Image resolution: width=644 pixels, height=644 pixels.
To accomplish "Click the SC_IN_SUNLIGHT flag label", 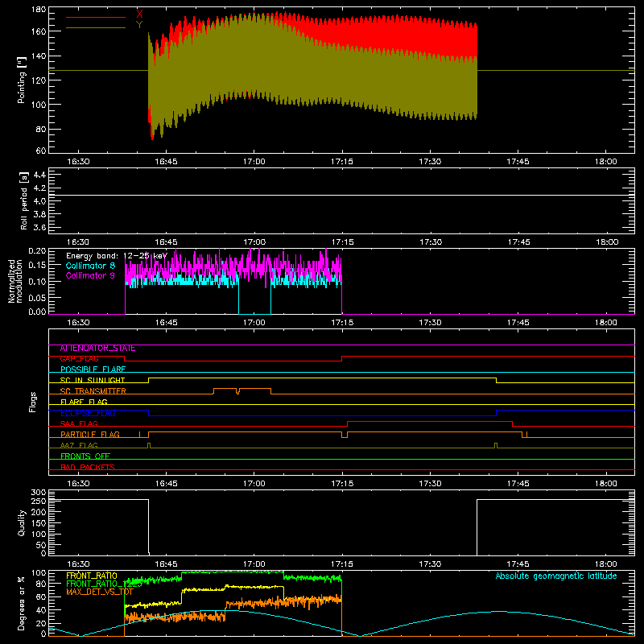I will pos(93,380).
